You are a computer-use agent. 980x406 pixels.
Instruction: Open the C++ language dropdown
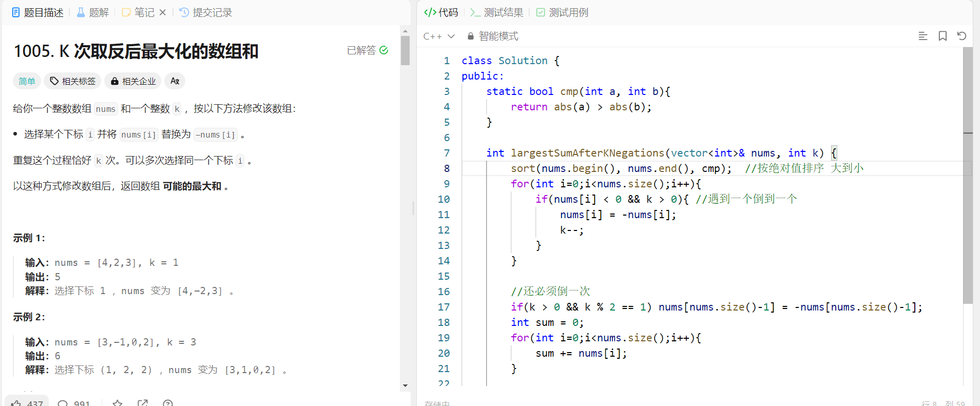pyautogui.click(x=439, y=36)
